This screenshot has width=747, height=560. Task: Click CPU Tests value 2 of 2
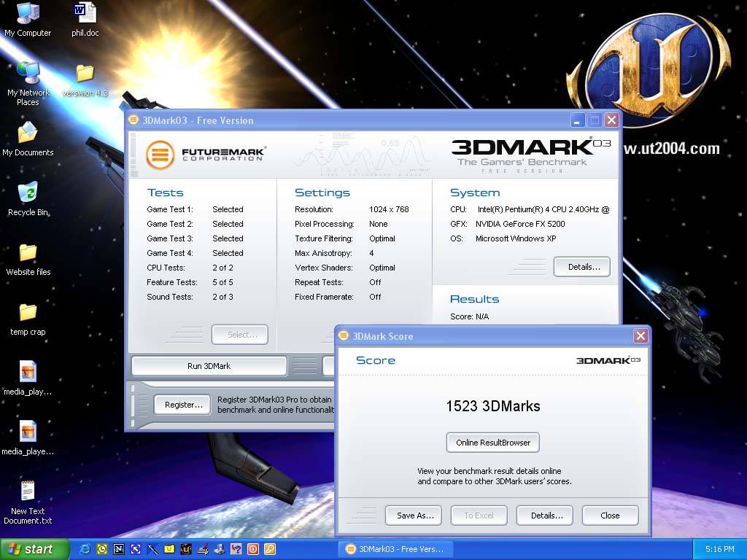point(223,268)
